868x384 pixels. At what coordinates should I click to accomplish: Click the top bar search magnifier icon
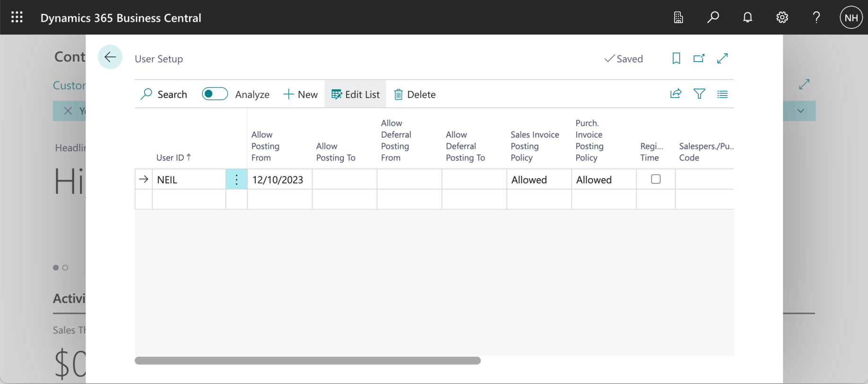point(713,17)
